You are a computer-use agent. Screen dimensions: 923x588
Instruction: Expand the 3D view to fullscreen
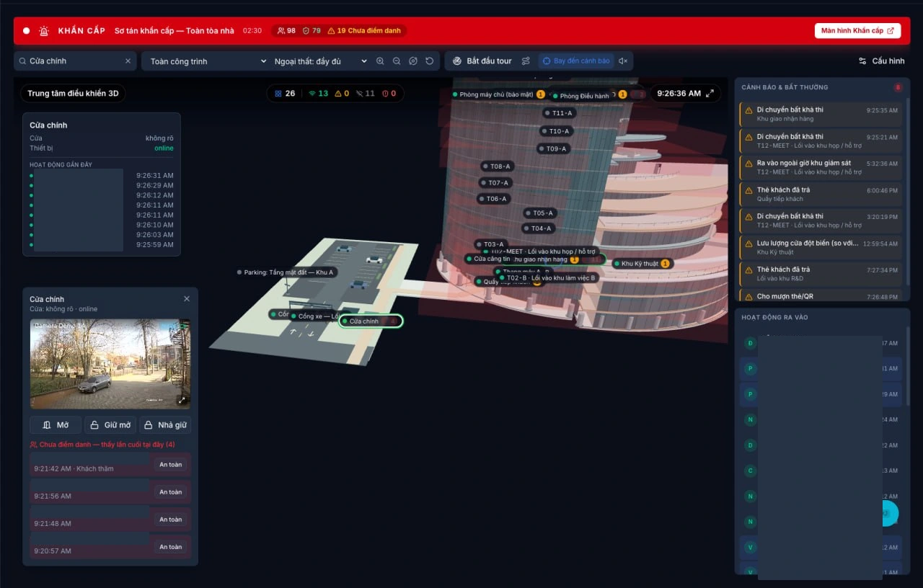pos(710,93)
